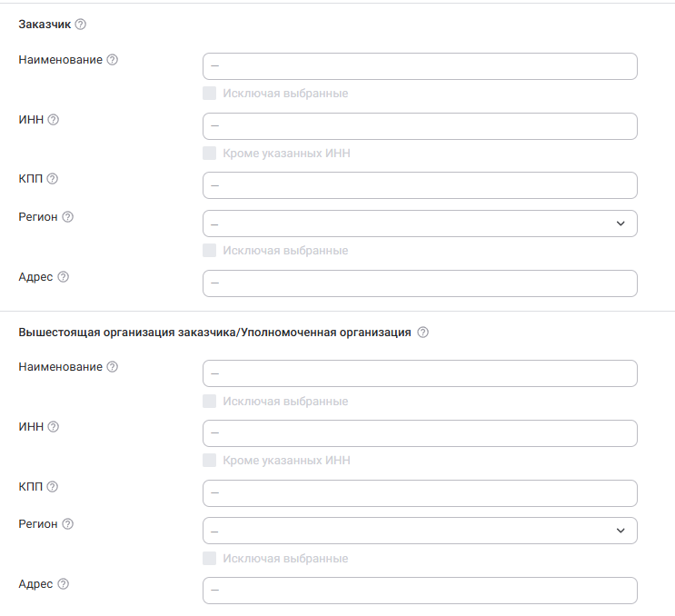Focus the Заказчик ИНН input field
Image resolution: width=675 pixels, height=616 pixels.
tap(420, 126)
